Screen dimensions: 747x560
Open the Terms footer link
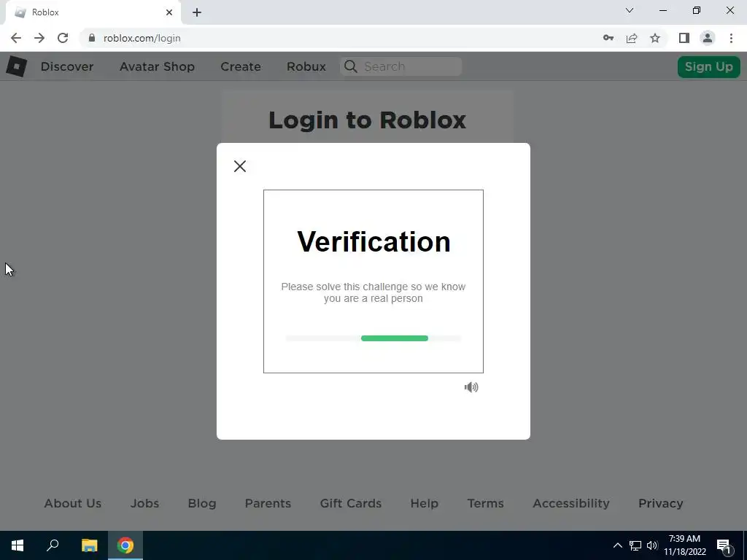(485, 503)
